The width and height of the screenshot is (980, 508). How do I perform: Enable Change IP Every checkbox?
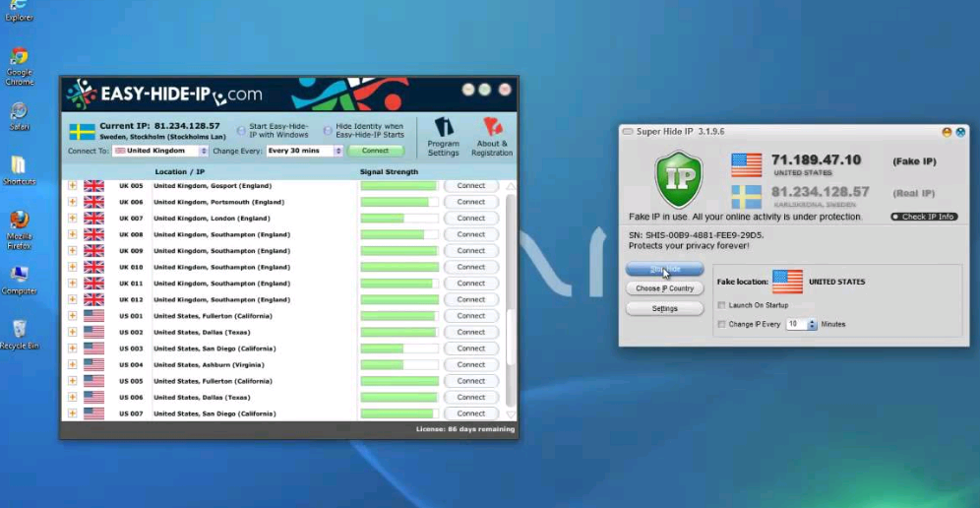[722, 324]
